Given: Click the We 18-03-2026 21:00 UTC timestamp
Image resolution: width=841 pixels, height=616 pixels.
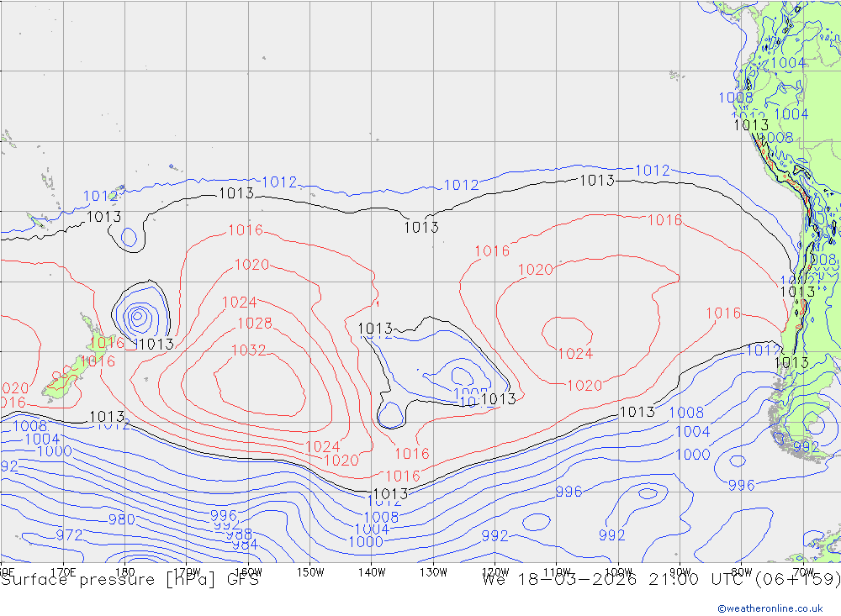Looking at the screenshot, I should pos(616,580).
